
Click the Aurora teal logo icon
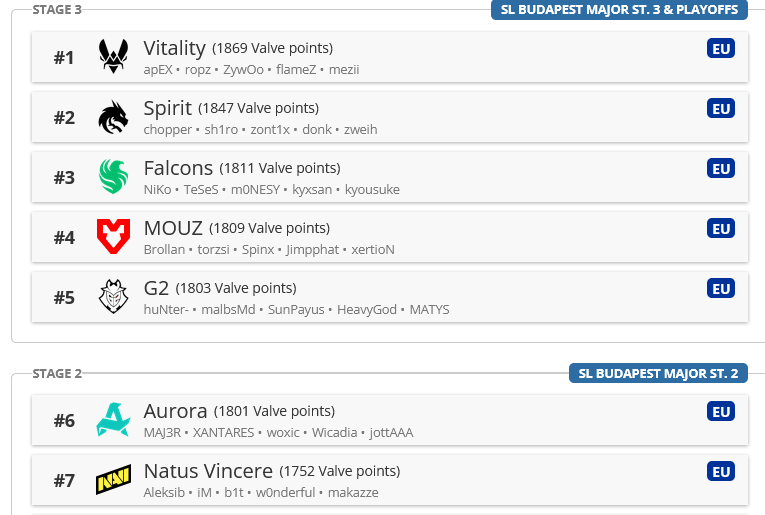[x=113, y=420]
